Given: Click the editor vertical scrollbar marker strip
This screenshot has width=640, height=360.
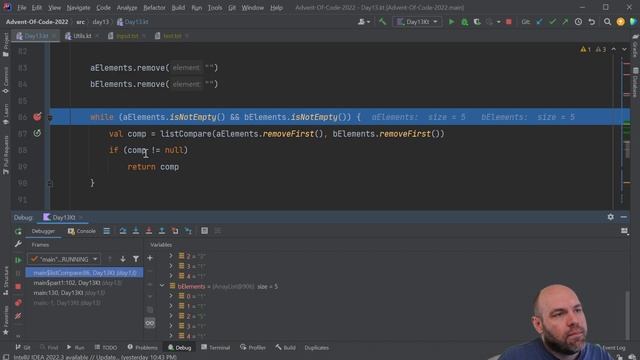Looking at the screenshot, I should (627, 127).
